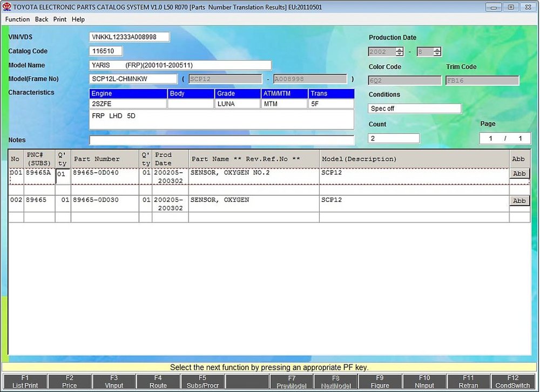540x392 pixels.
Task: Click grade value LUNA
Action: pyautogui.click(x=238, y=104)
